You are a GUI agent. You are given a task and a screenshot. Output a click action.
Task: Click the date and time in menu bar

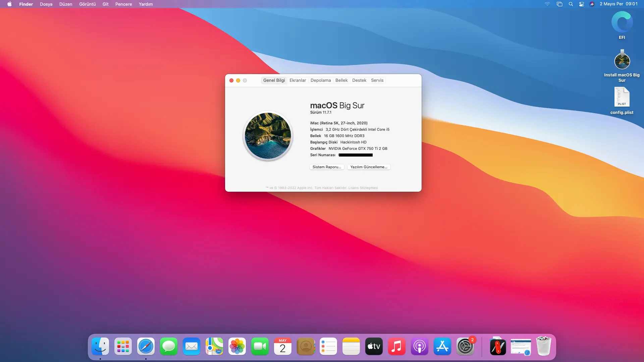(x=619, y=4)
